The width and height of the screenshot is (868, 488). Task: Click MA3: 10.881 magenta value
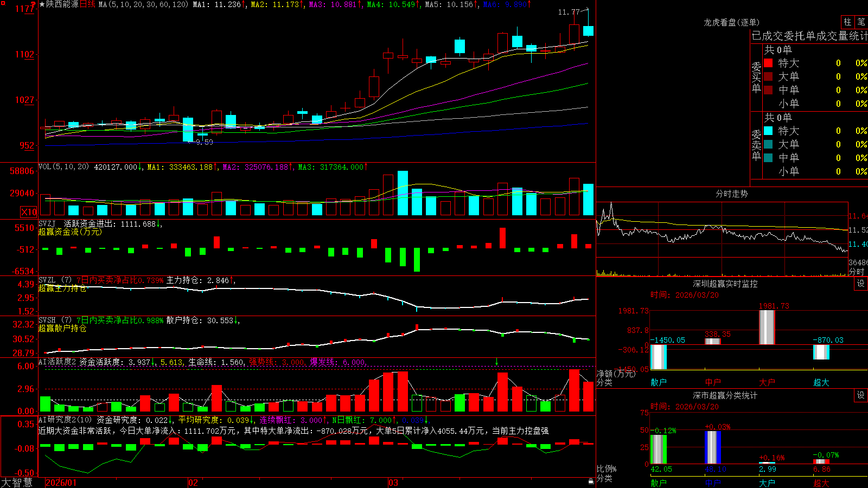click(333, 4)
